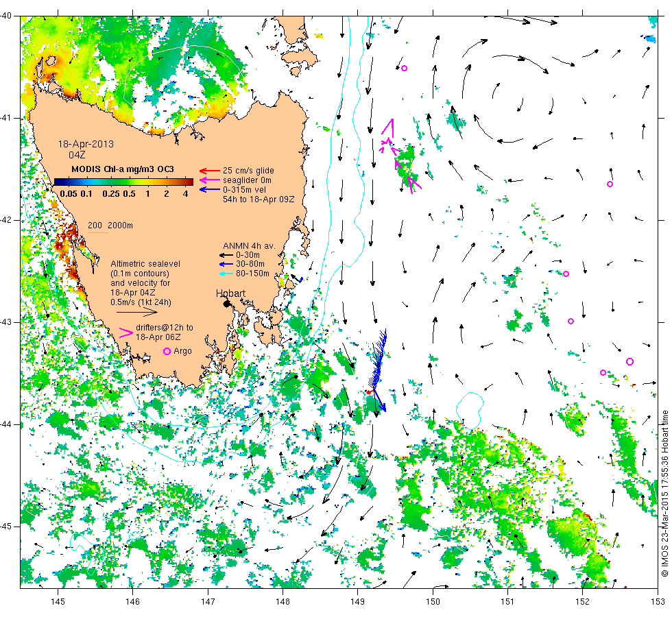
Task: Click the magenta drifter symbol in the legend
Action: (126, 332)
